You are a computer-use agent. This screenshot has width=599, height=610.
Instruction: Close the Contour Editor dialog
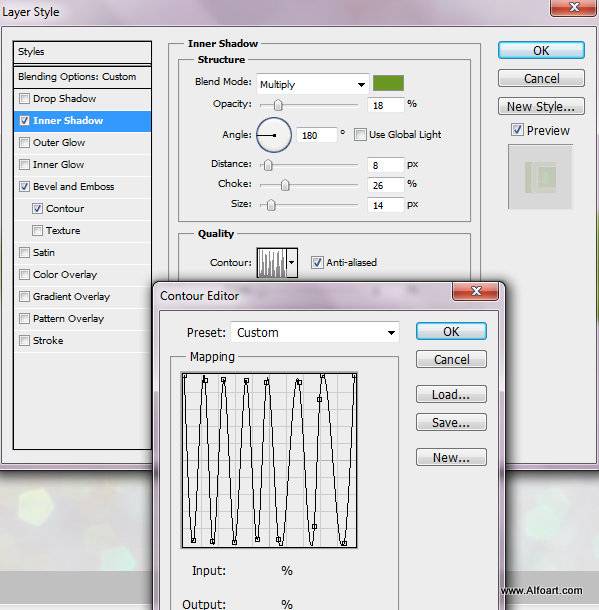pyautogui.click(x=476, y=291)
